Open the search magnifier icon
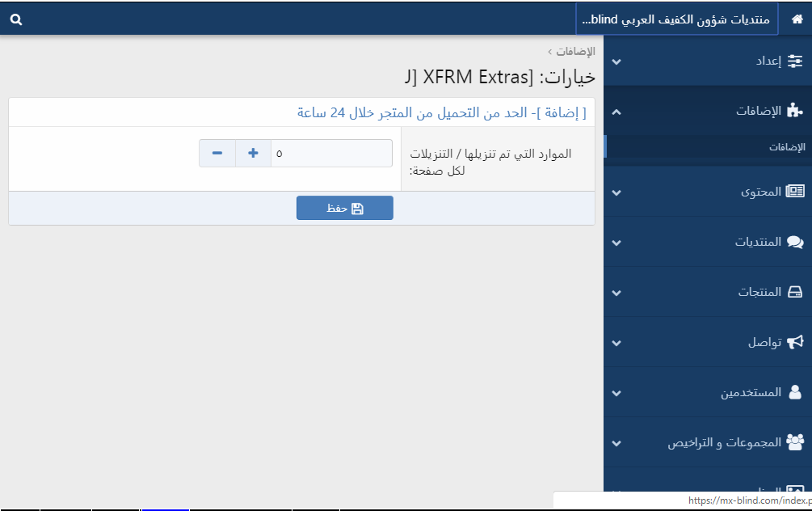The image size is (812, 511). tap(16, 19)
